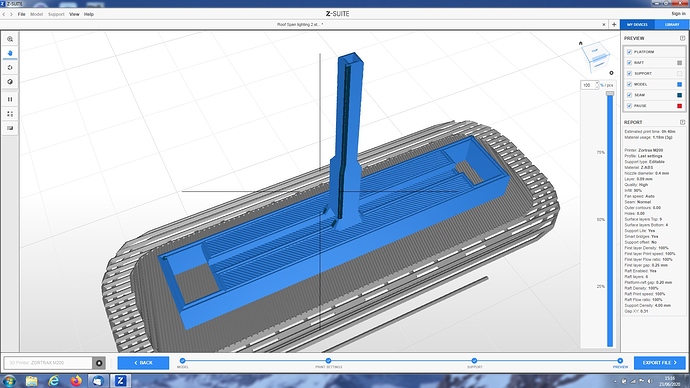The width and height of the screenshot is (690, 388).
Task: Open the File menu
Action: [x=21, y=15]
